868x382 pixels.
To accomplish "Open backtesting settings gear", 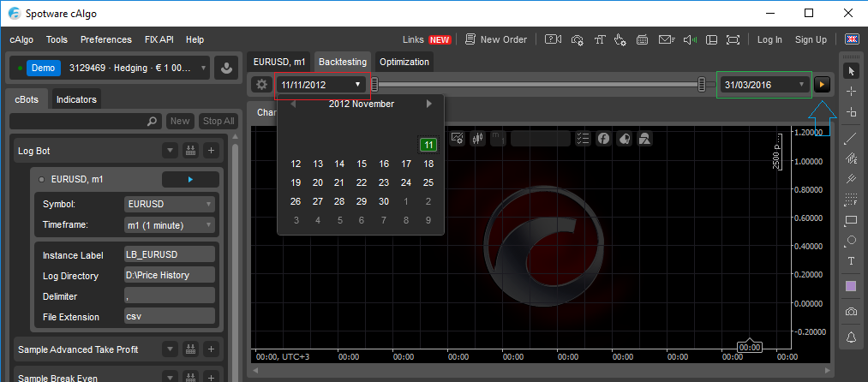I will pos(262,85).
